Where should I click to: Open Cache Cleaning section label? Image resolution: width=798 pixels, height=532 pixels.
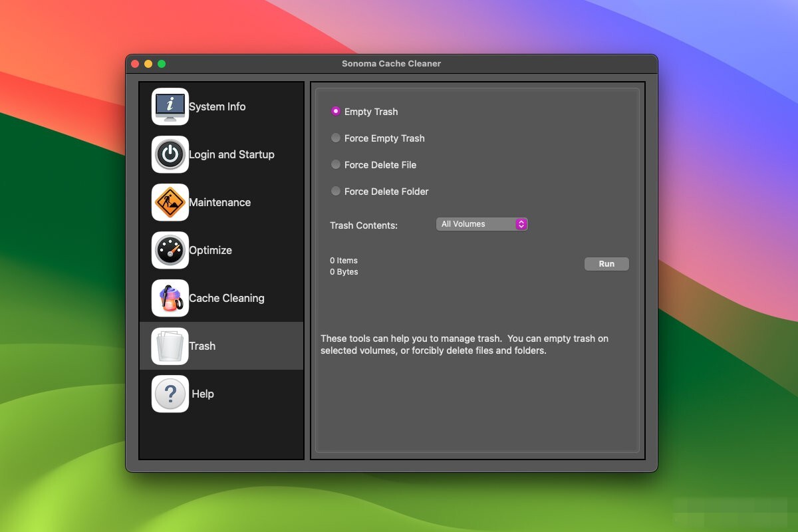tap(227, 298)
